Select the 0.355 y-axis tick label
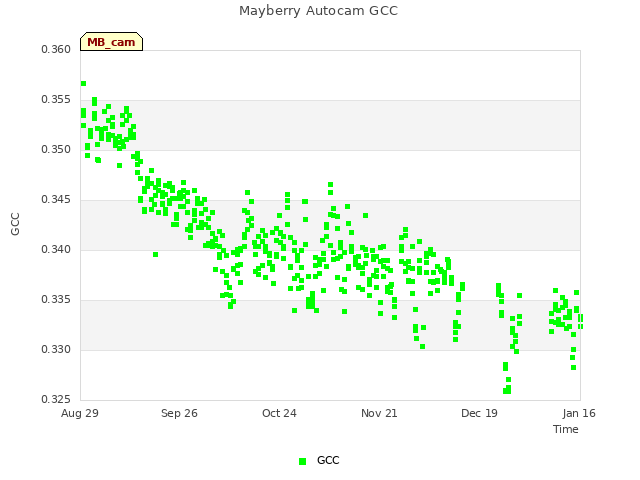 [56, 100]
